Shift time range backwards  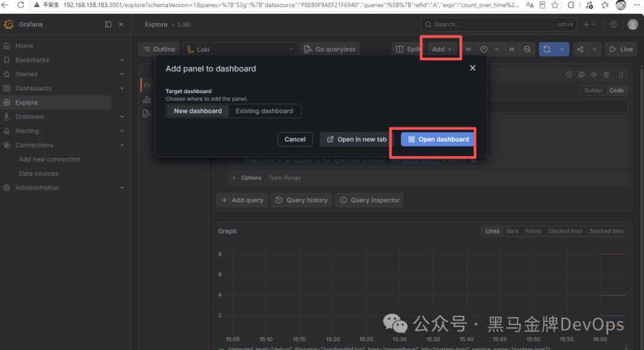click(468, 49)
